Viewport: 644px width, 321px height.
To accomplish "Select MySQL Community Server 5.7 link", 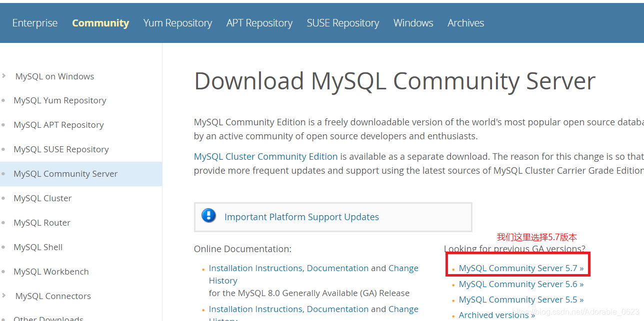I will (x=521, y=268).
